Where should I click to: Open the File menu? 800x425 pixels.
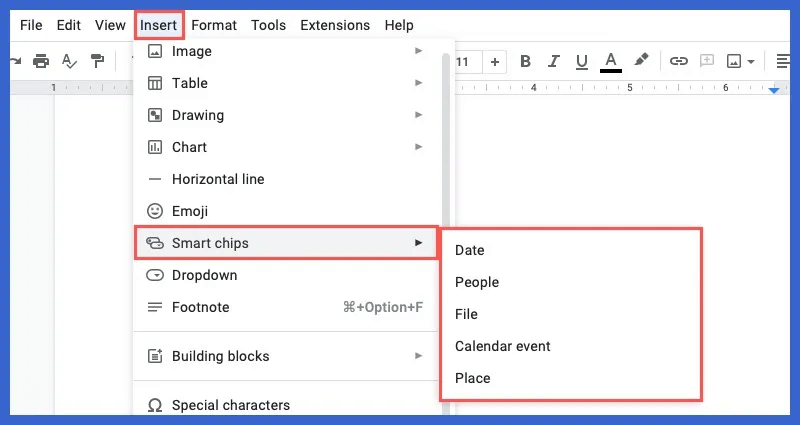(31, 25)
